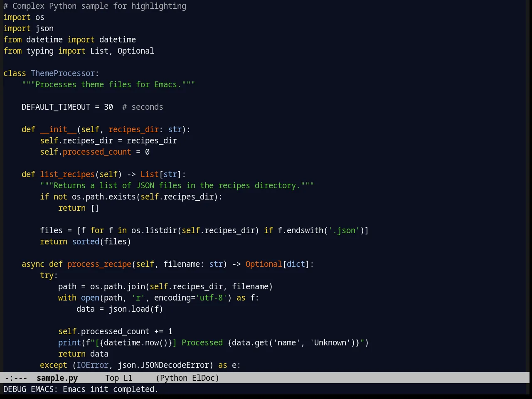Click 'json.load(f)' call
The image size is (532, 399).
pos(136,309)
